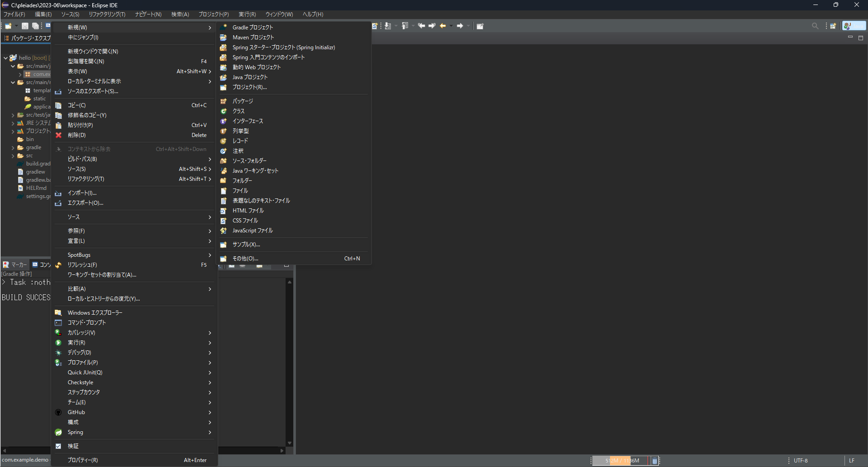Click the Windows Explorer menu icon

tap(58, 313)
